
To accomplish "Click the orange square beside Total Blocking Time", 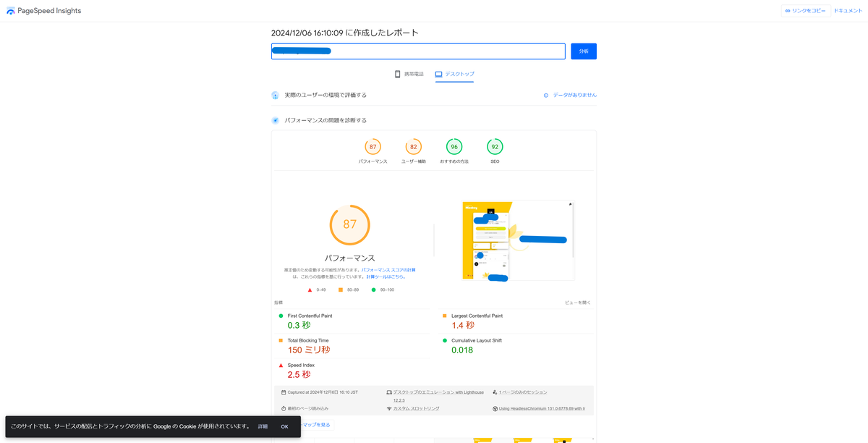I will click(x=281, y=340).
